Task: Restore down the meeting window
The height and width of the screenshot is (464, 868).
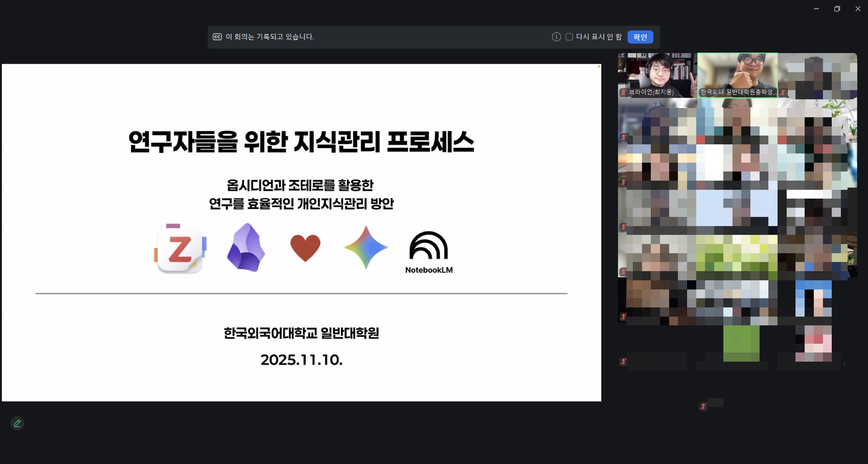Action: tap(837, 9)
